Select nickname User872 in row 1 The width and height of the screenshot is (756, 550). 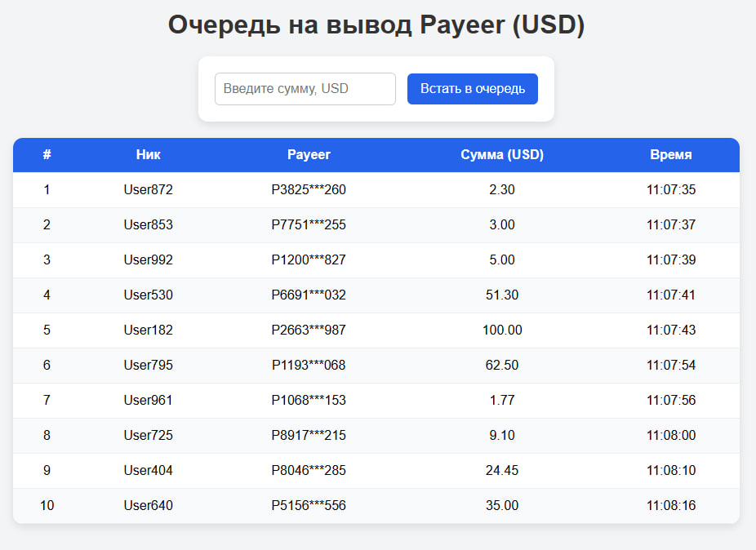coord(149,189)
